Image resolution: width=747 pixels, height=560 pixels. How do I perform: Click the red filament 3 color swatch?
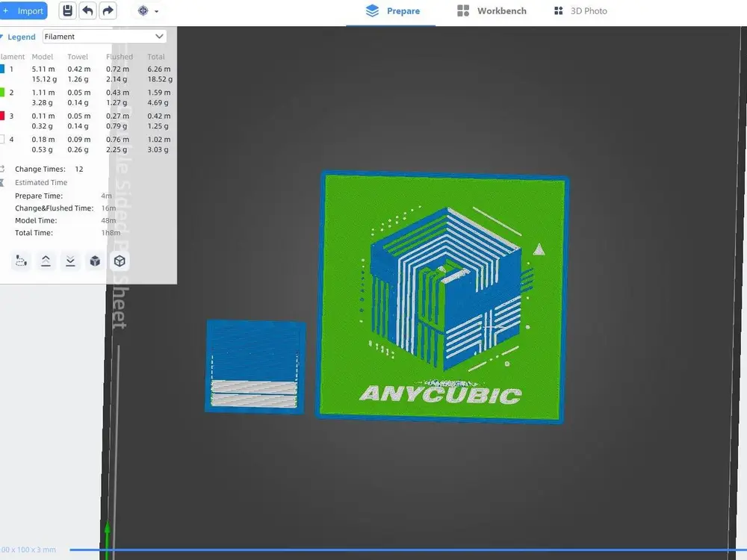point(2,116)
